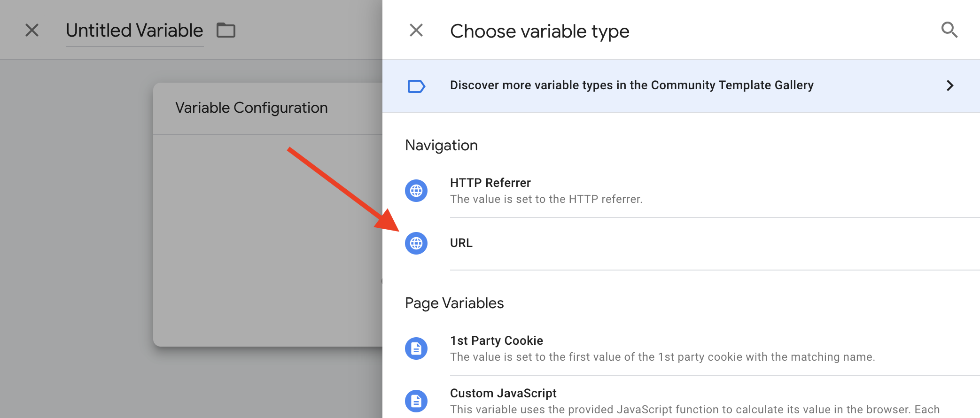The width and height of the screenshot is (980, 418).
Task: Open Discover more variable types banner link
Action: pos(681,86)
